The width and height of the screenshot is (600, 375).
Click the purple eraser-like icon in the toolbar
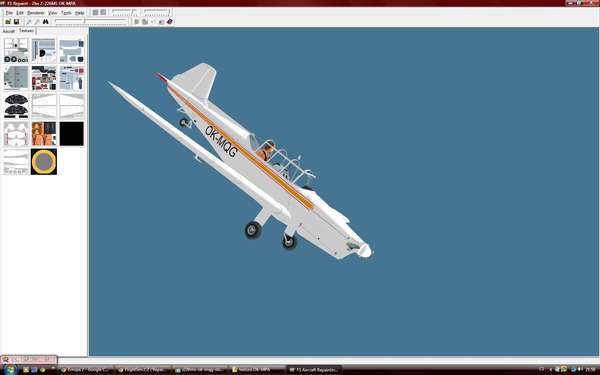[170, 22]
